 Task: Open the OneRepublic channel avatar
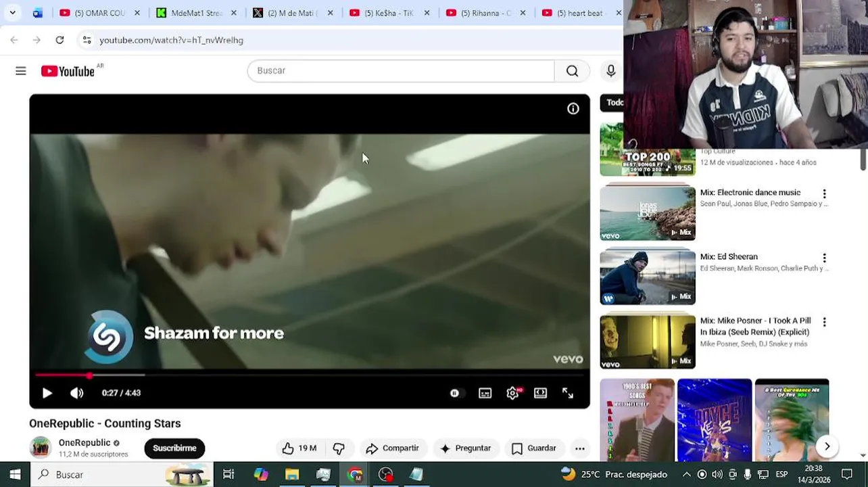41,448
